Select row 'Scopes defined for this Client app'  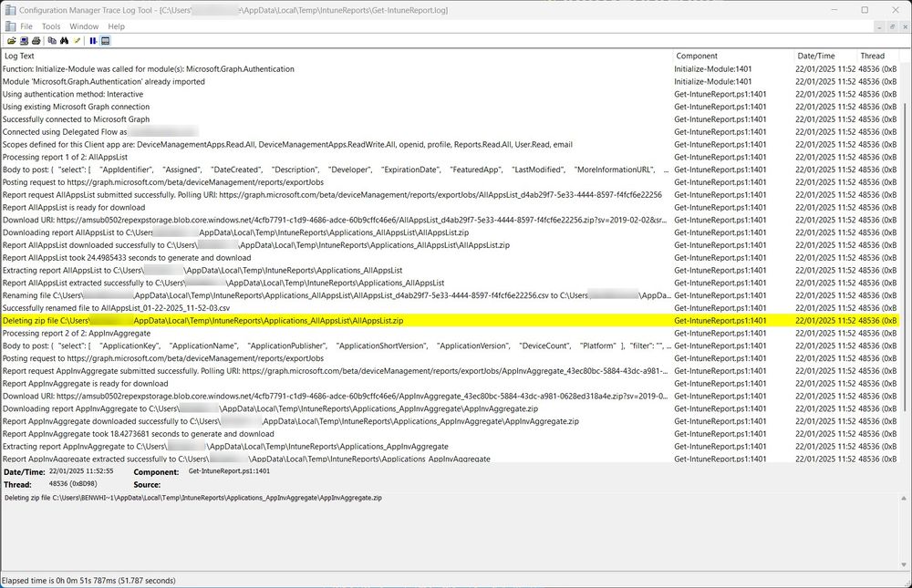[451, 144]
